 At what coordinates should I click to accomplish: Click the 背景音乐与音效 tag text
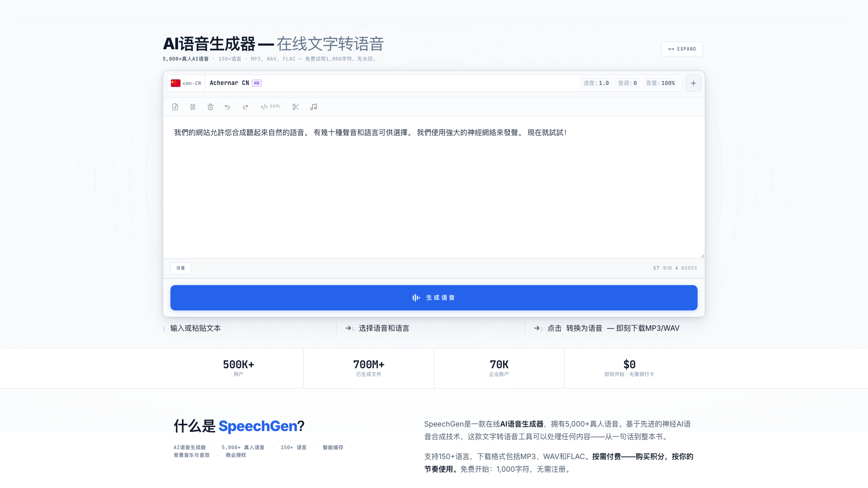(192, 455)
